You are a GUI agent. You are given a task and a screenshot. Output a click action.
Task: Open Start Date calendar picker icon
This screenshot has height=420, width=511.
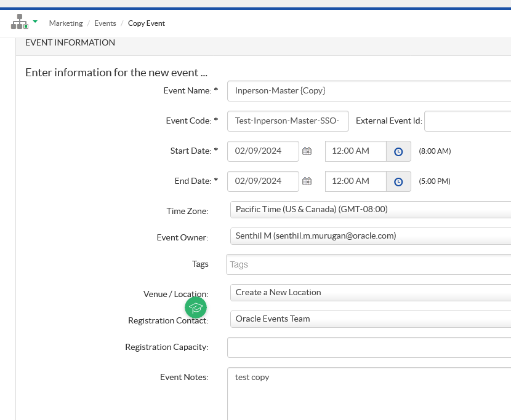[307, 151]
